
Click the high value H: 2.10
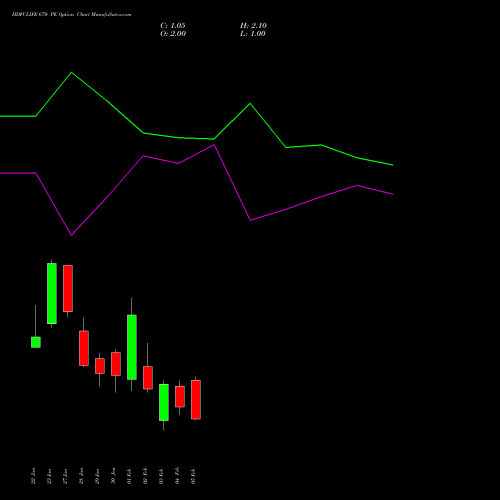(x=253, y=26)
